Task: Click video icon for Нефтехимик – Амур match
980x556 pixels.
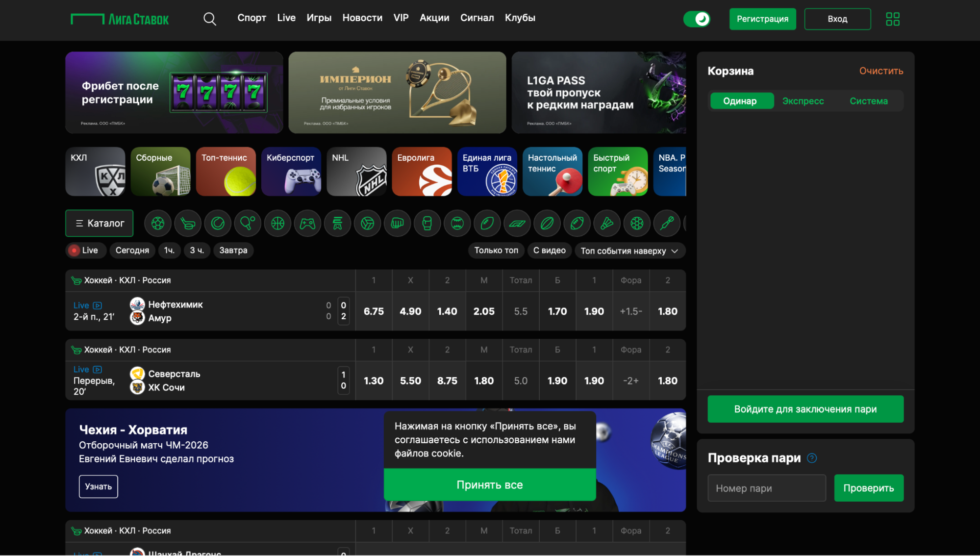Action: coord(98,305)
